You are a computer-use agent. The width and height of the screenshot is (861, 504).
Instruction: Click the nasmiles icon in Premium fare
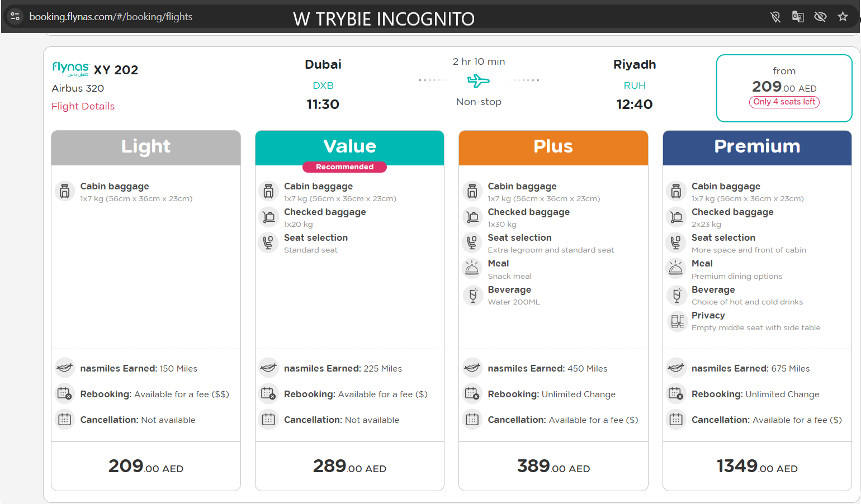coord(676,368)
